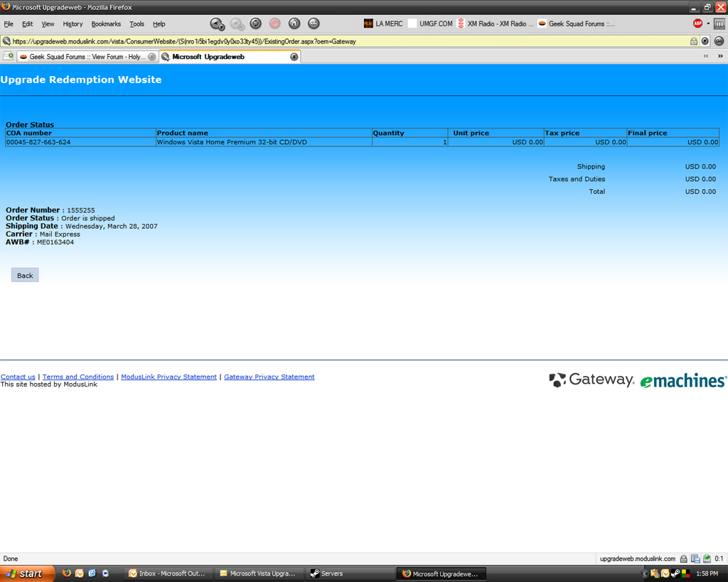Select the Microsoft Upgradeweb tab
The image size is (728, 582).
point(230,57)
